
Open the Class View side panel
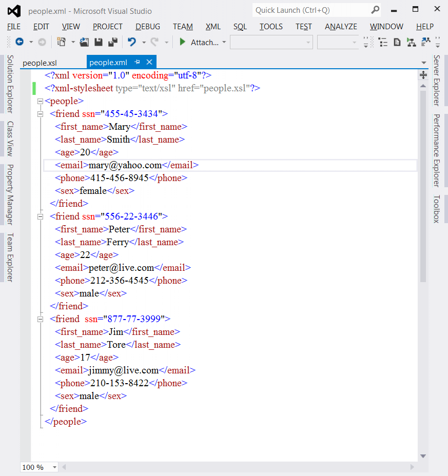10,138
